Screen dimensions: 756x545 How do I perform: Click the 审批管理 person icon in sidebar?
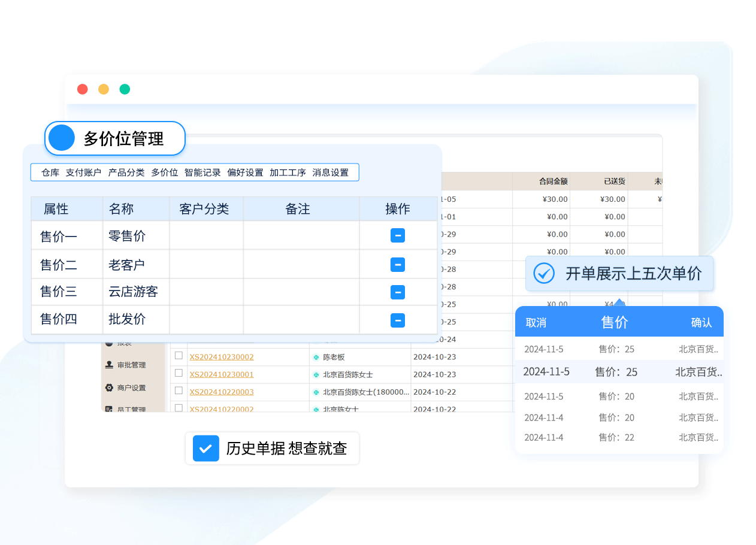click(x=109, y=365)
